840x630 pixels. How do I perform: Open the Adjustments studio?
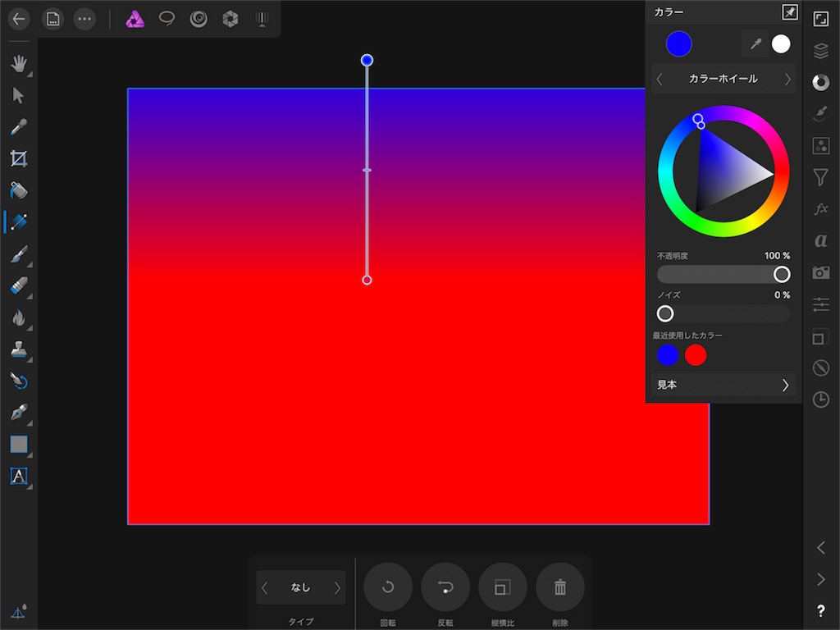point(820,146)
